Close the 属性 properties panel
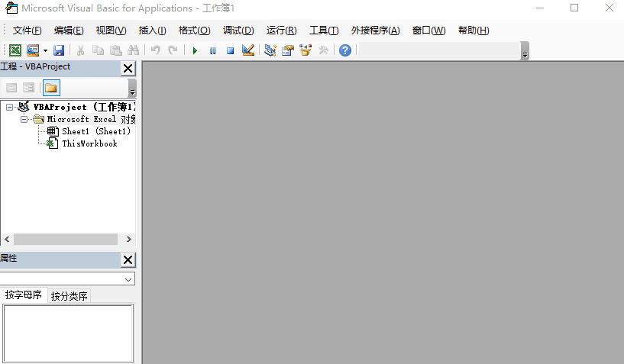The image size is (624, 364). pyautogui.click(x=128, y=260)
